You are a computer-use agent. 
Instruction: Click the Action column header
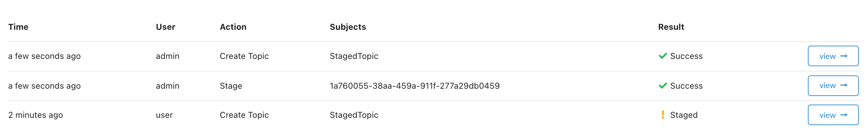coord(233,27)
